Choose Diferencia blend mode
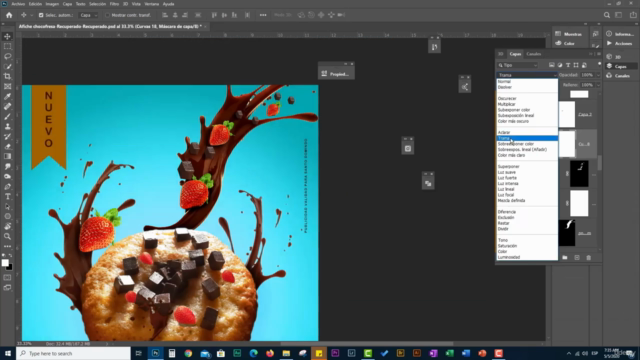Viewport: 640px width, 360px height. point(507,212)
